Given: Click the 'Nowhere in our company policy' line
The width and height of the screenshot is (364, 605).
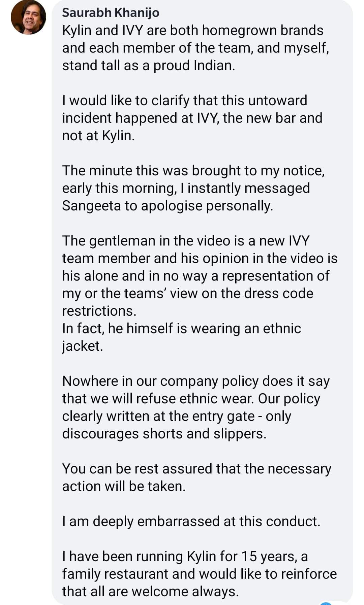Looking at the screenshot, I should [196, 381].
